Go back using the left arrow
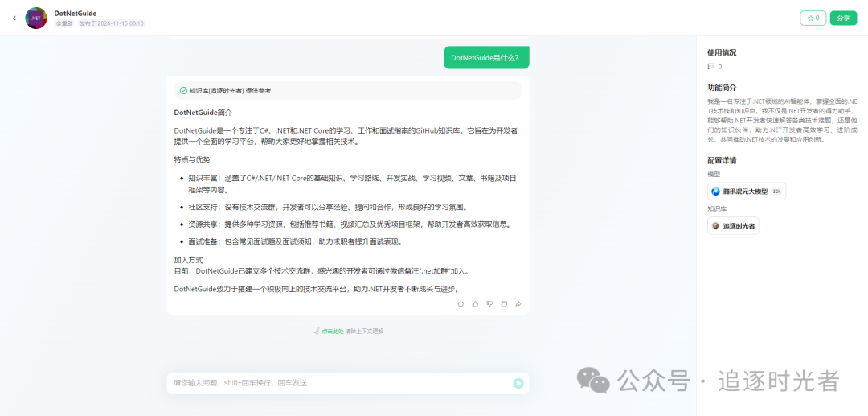 click(x=14, y=19)
